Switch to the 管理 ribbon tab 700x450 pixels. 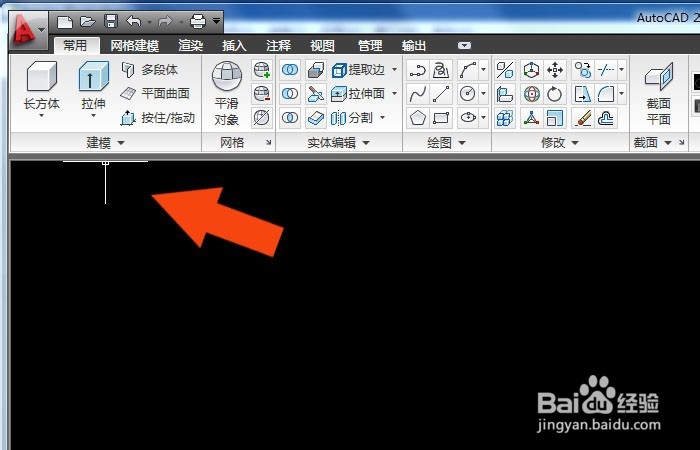coord(370,45)
